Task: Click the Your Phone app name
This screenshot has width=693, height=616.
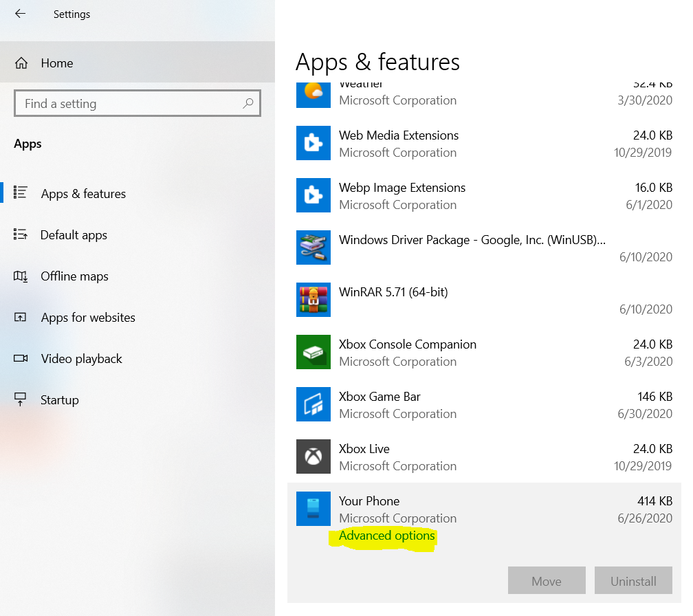Action: click(369, 501)
